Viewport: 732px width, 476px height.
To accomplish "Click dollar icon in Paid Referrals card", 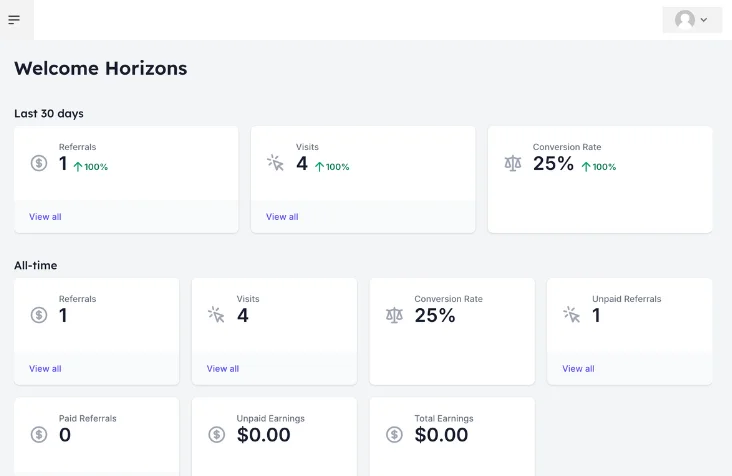I will 39,435.
